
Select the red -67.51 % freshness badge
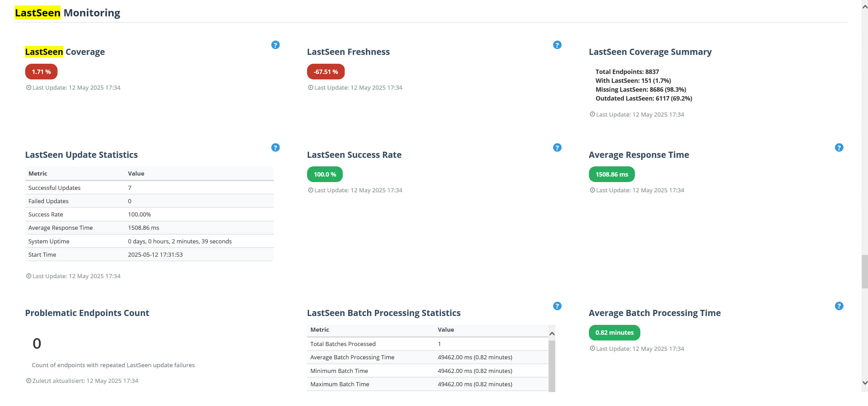[x=325, y=72]
